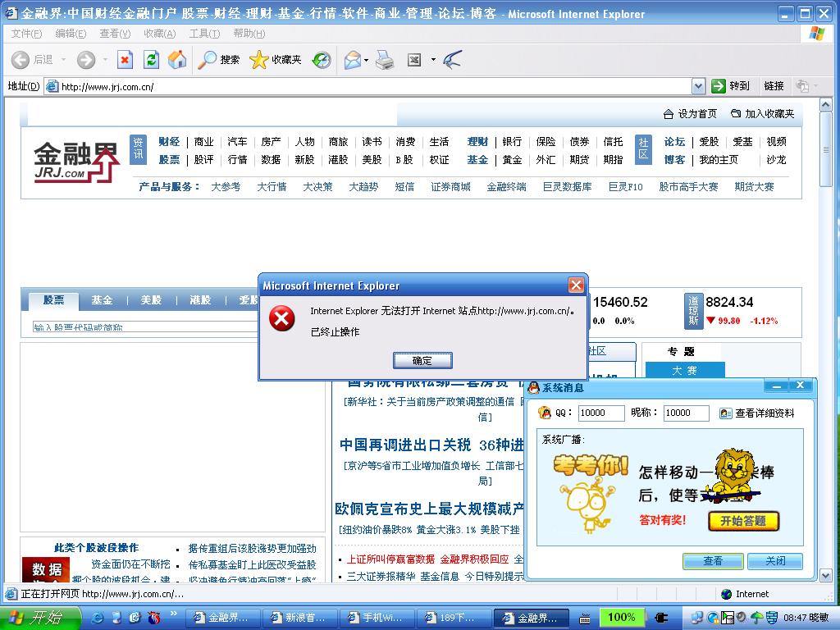Viewport: 840px width, 630px height.
Task: Refresh the page with green arrows icon
Action: (152, 59)
